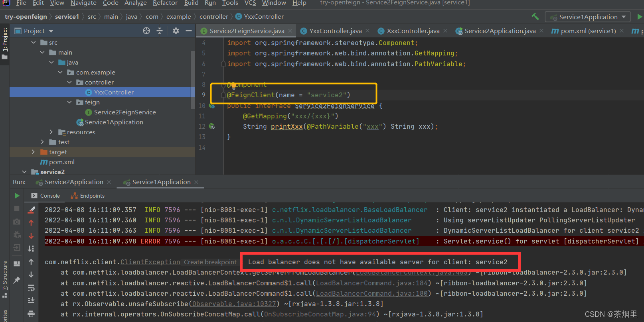
Task: Collapse the main folder
Action: coord(42,52)
